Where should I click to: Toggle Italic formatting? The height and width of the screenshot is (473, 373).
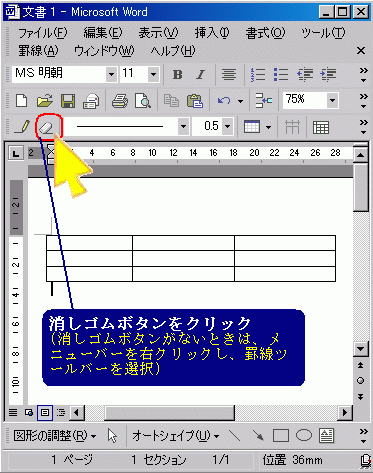coord(200,74)
